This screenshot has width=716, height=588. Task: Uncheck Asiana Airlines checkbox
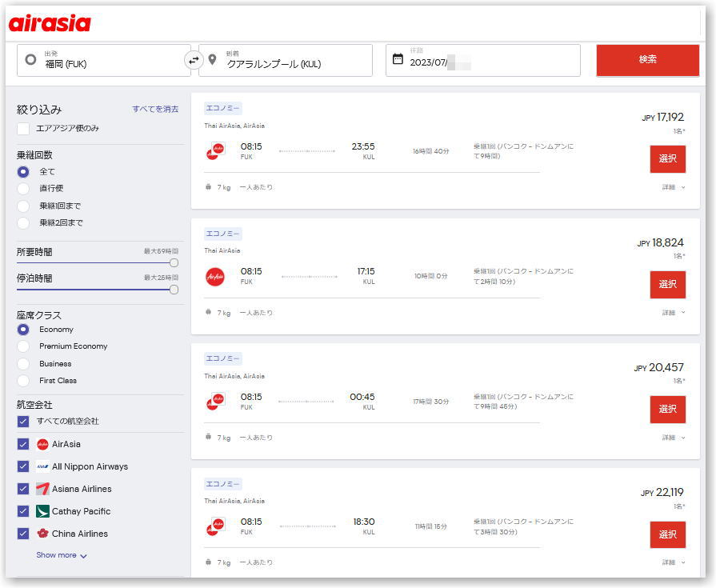pyautogui.click(x=23, y=489)
